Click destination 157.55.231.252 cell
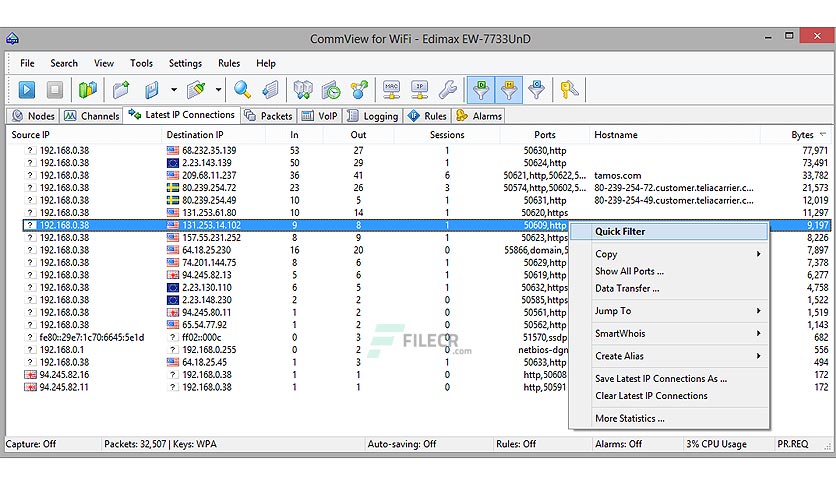Viewport: 836px width, 484px height. coord(211,238)
